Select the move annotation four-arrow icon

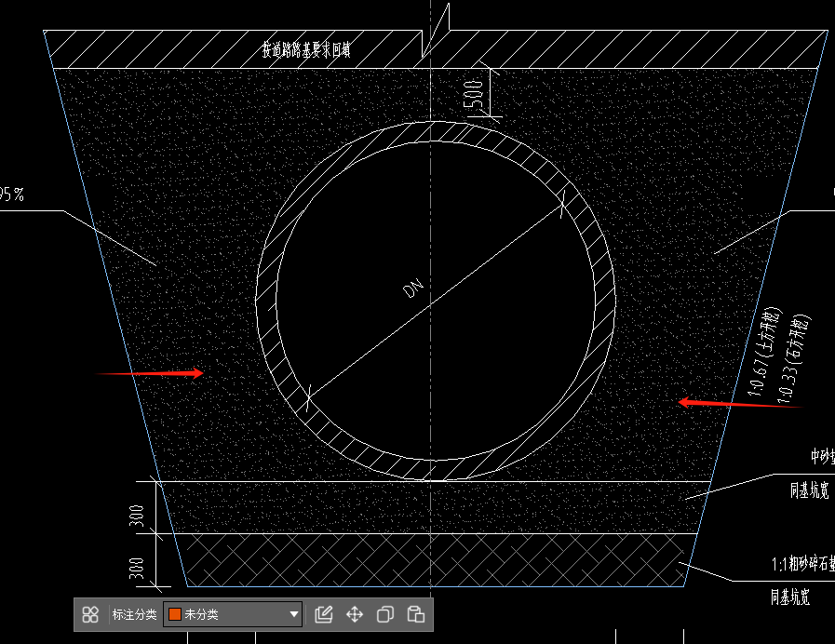click(355, 615)
